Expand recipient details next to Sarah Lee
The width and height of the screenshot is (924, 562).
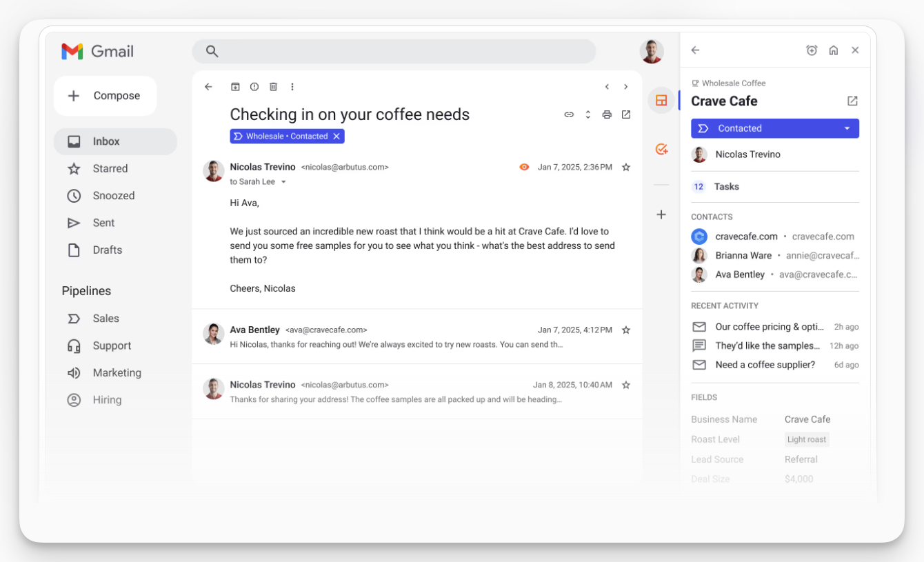pos(283,182)
